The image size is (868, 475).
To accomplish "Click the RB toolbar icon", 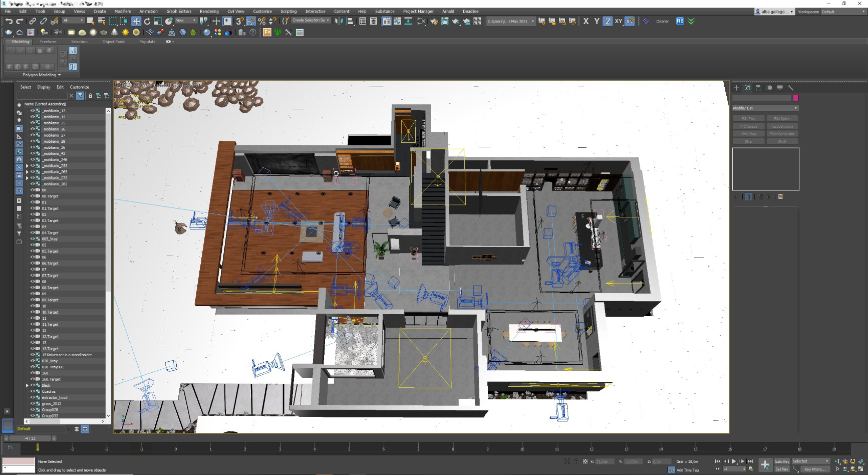I will click(x=680, y=21).
